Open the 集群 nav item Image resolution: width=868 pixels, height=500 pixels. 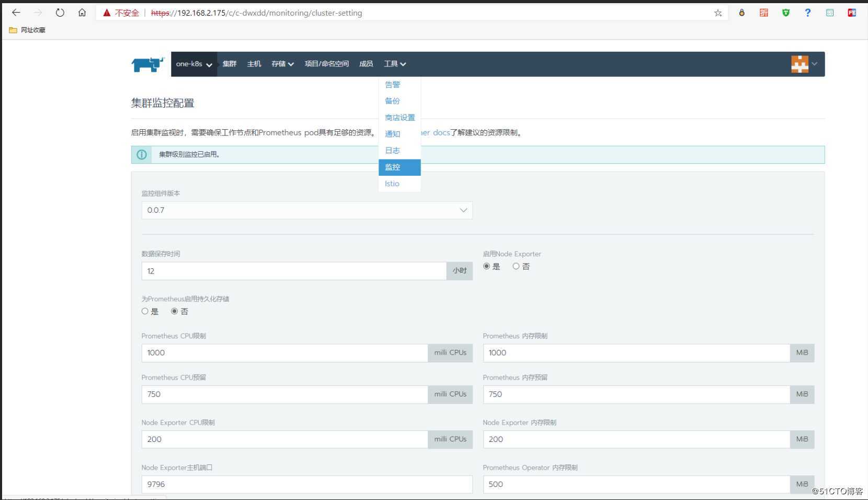click(x=230, y=64)
